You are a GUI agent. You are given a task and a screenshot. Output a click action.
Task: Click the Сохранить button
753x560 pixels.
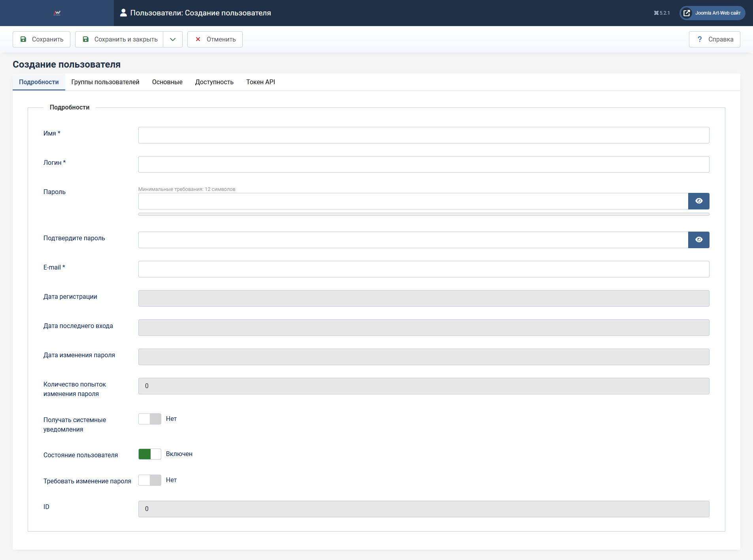click(42, 40)
